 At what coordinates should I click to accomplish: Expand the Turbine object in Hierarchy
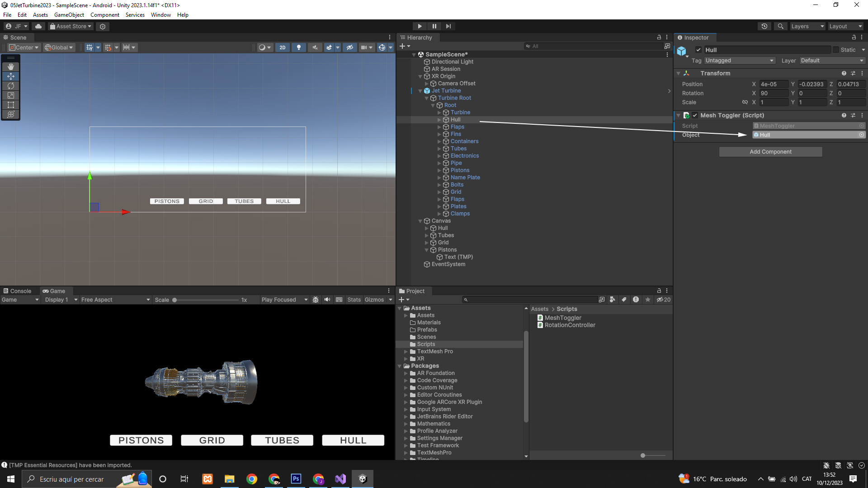[439, 113]
